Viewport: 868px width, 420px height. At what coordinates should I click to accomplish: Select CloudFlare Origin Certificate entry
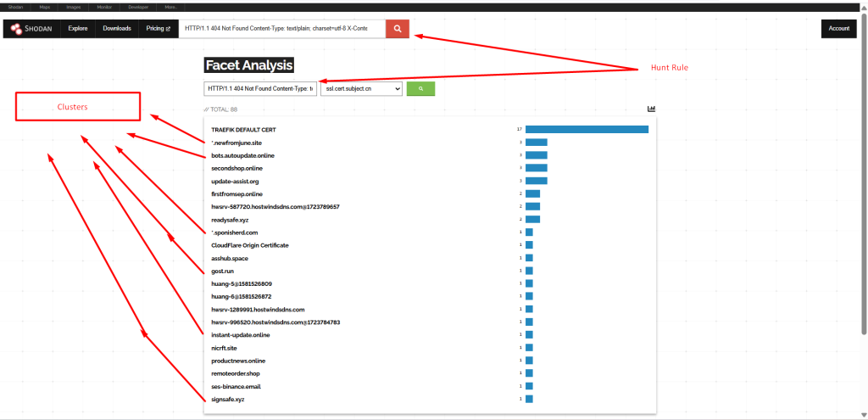pos(250,245)
